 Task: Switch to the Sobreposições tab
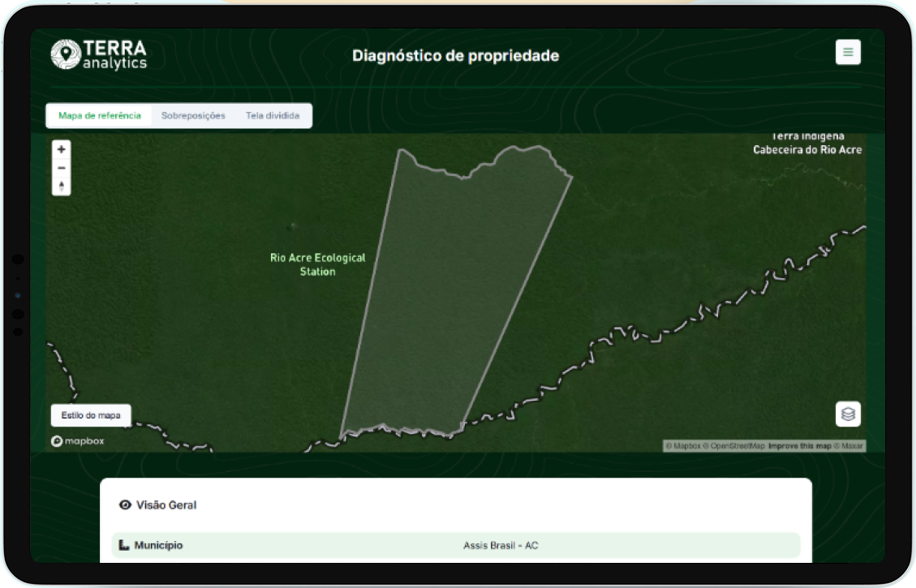193,116
